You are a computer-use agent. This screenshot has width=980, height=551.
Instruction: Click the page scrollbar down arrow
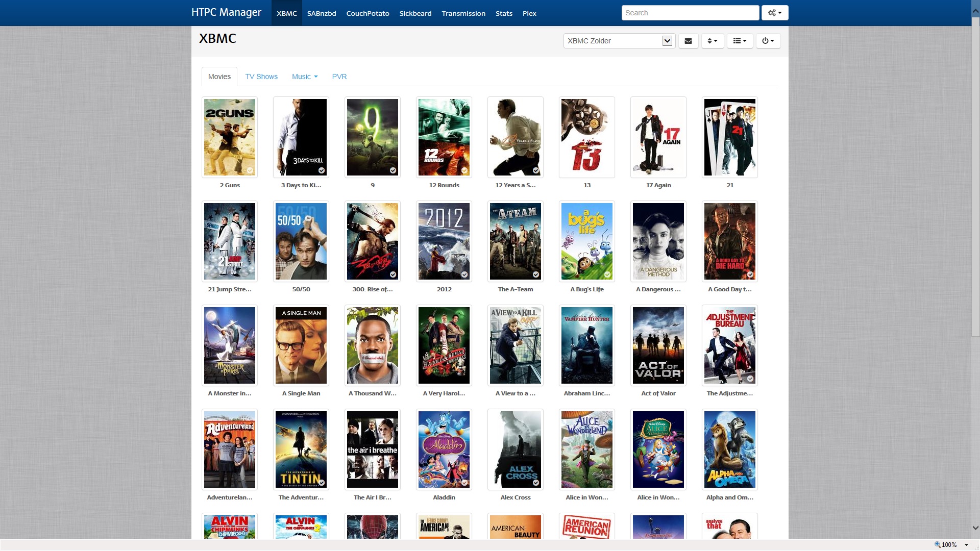[x=975, y=528]
